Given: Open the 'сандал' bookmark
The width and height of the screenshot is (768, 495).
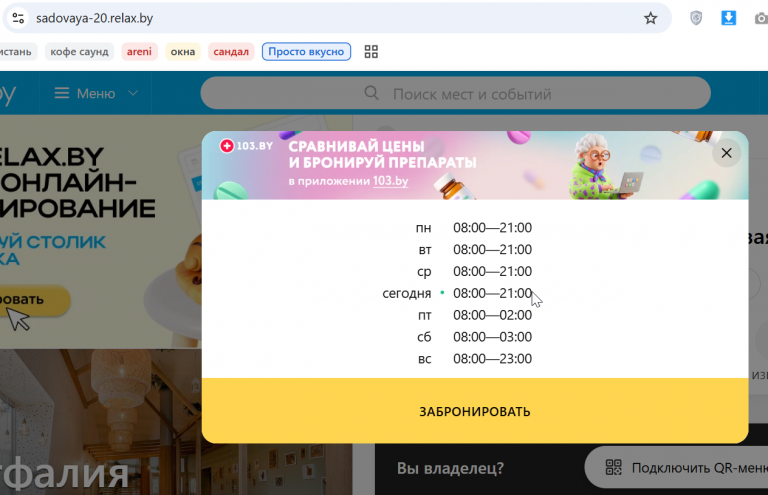Looking at the screenshot, I should (231, 51).
